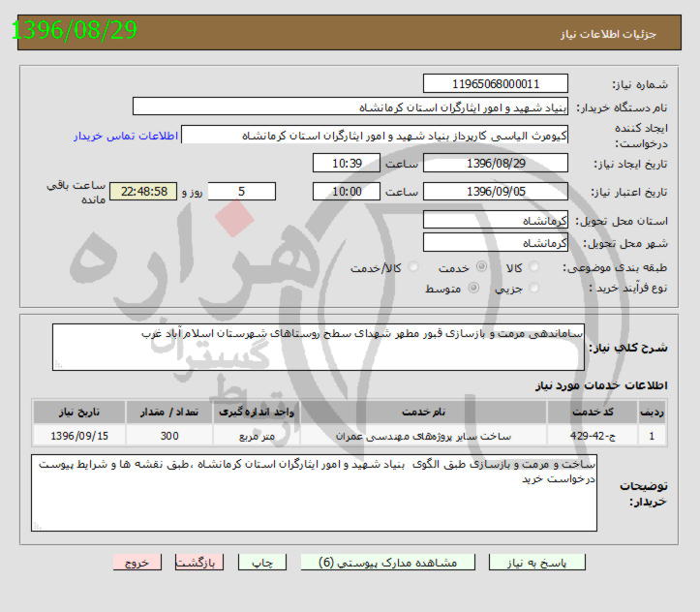This screenshot has height=612, width=700.
Task: Select the 'کالا/خدمت' radio button
Action: coord(413,267)
